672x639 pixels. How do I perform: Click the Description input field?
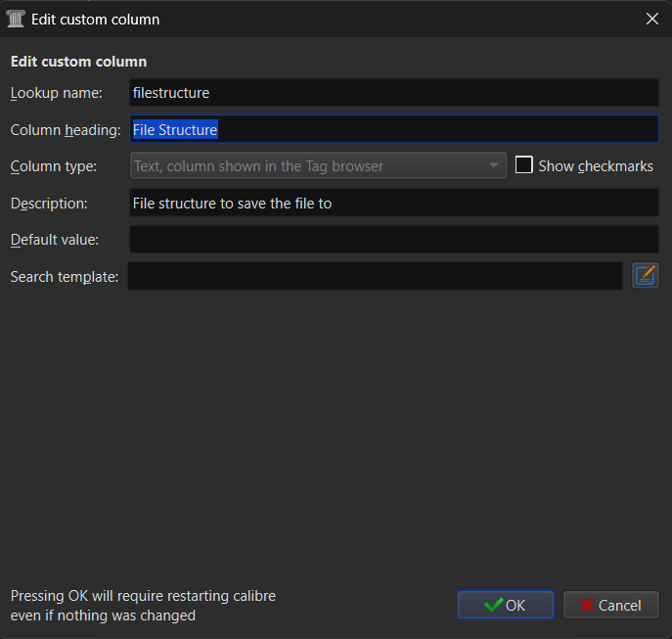point(394,203)
